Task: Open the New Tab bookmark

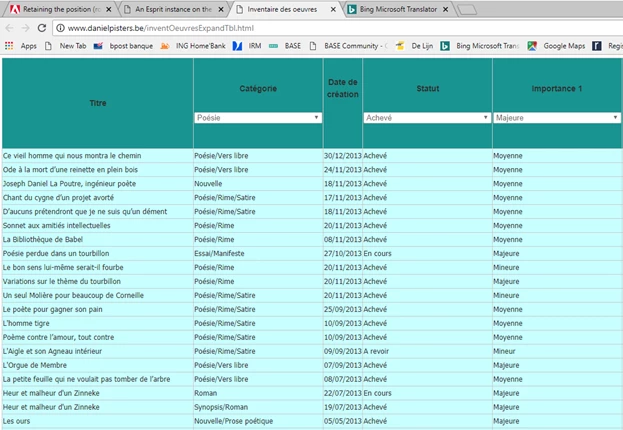Action: (x=66, y=46)
